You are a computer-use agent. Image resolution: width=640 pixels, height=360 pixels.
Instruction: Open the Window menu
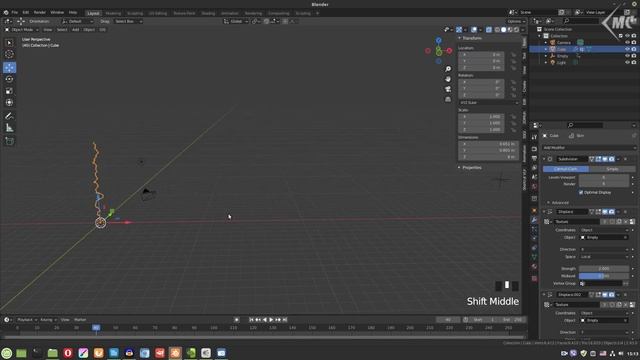pyautogui.click(x=57, y=13)
